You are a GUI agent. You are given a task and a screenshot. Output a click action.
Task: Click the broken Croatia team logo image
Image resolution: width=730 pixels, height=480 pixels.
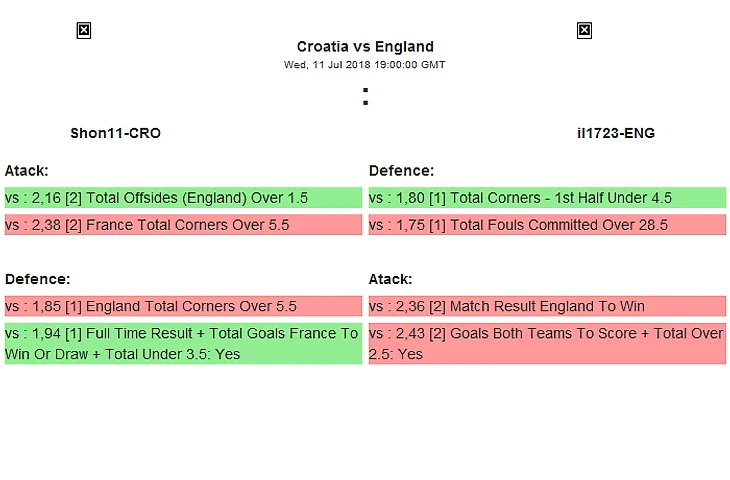[84, 31]
